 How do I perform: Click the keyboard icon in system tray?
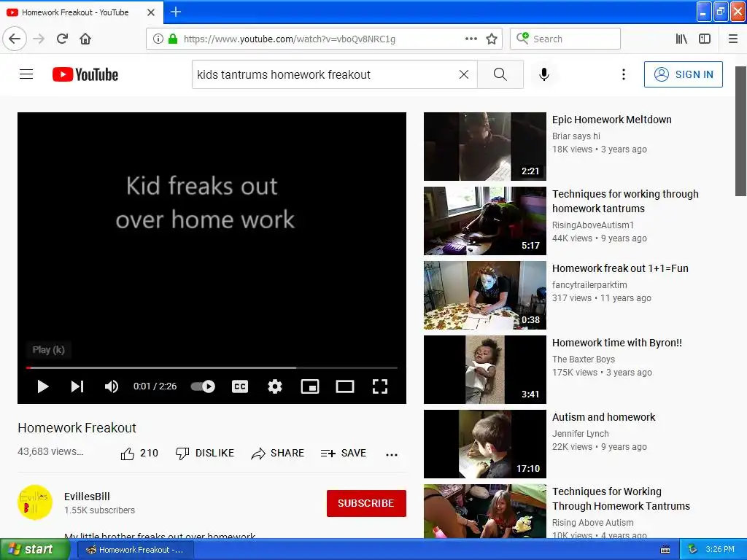(665, 550)
